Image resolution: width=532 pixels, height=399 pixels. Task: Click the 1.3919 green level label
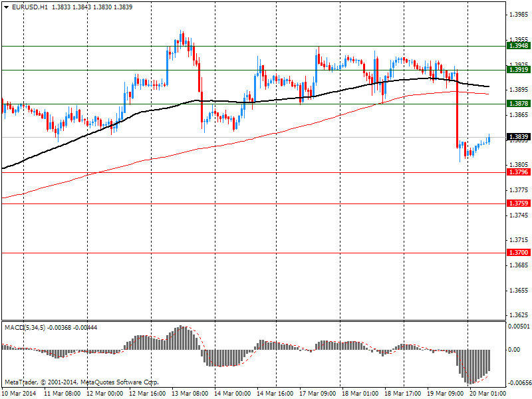click(x=519, y=70)
